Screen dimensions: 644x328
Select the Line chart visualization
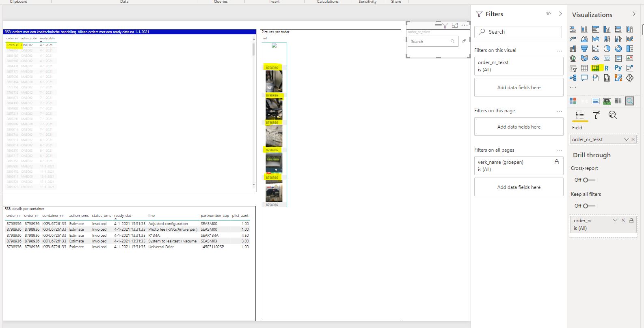(573, 39)
